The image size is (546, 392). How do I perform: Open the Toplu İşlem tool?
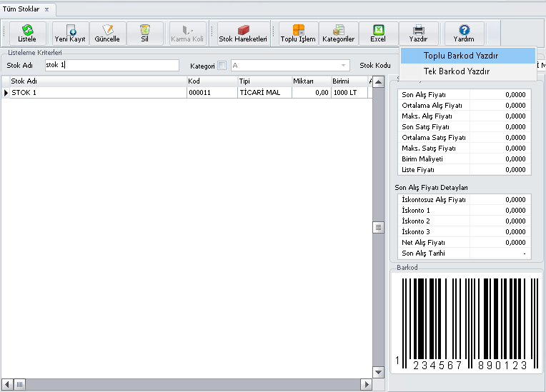(x=298, y=33)
